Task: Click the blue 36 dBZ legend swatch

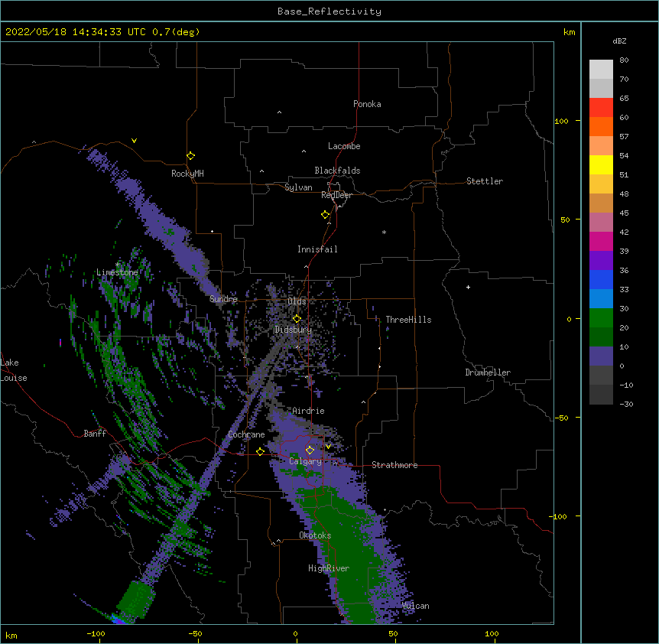Action: click(601, 279)
